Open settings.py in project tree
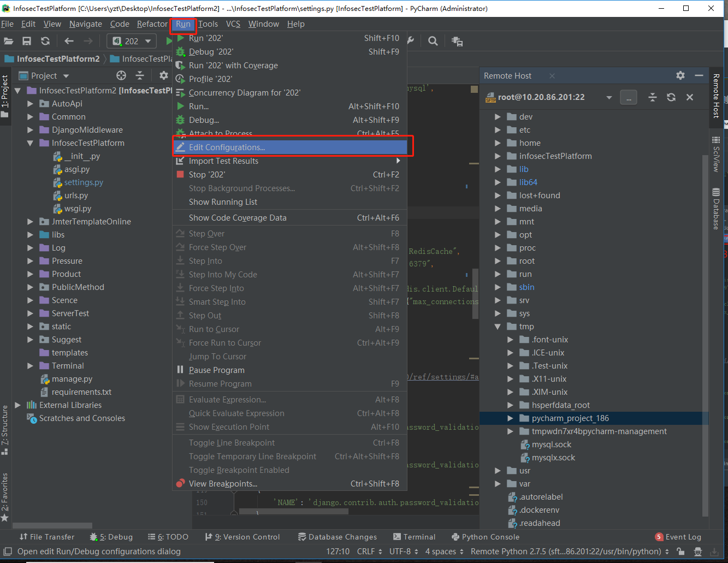The width and height of the screenshot is (728, 563). click(x=84, y=182)
